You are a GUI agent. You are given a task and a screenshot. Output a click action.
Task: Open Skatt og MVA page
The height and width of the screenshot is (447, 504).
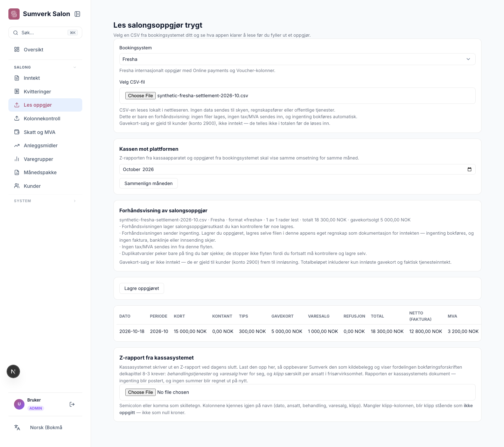coord(45,132)
